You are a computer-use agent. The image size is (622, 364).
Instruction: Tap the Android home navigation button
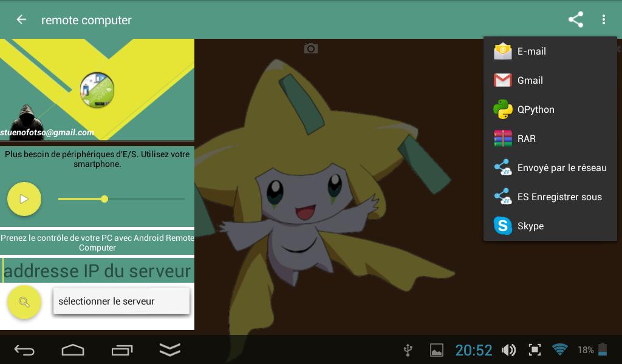pyautogui.click(x=73, y=349)
